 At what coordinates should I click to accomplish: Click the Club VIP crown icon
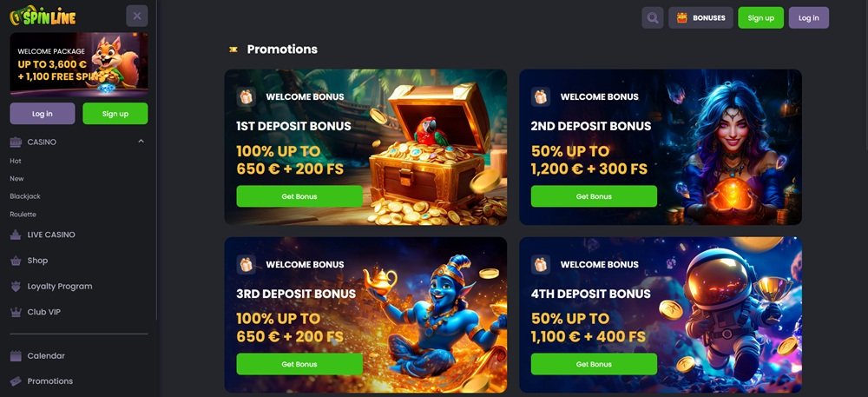(16, 312)
